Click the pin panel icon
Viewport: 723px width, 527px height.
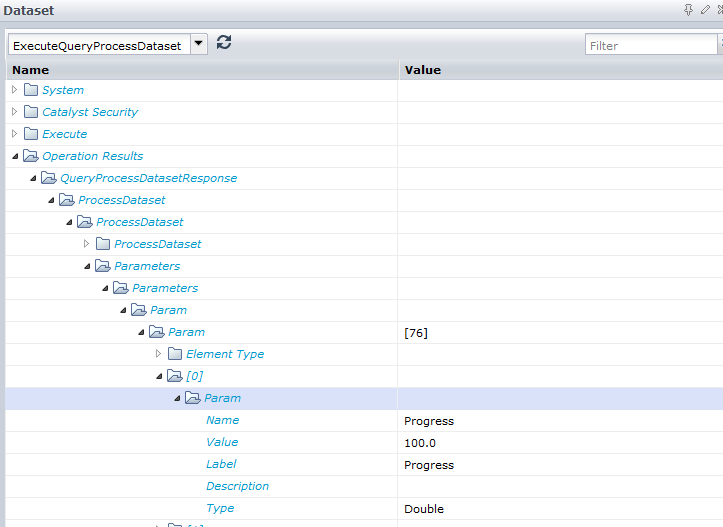click(688, 10)
